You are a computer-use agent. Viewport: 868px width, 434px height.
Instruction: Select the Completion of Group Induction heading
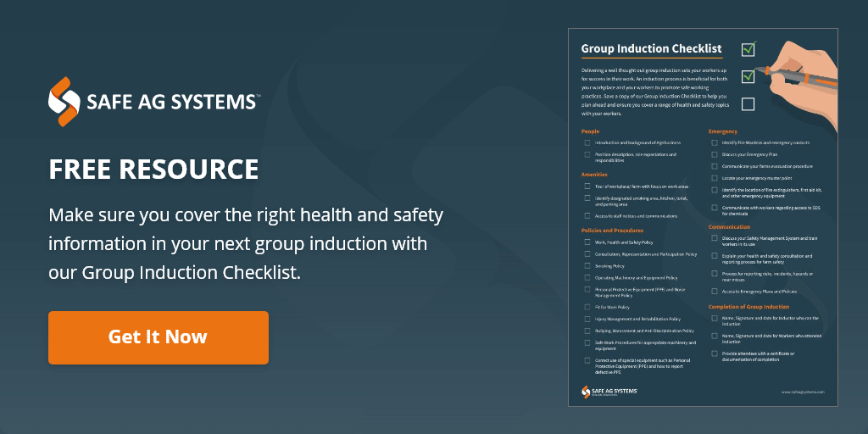tap(748, 306)
